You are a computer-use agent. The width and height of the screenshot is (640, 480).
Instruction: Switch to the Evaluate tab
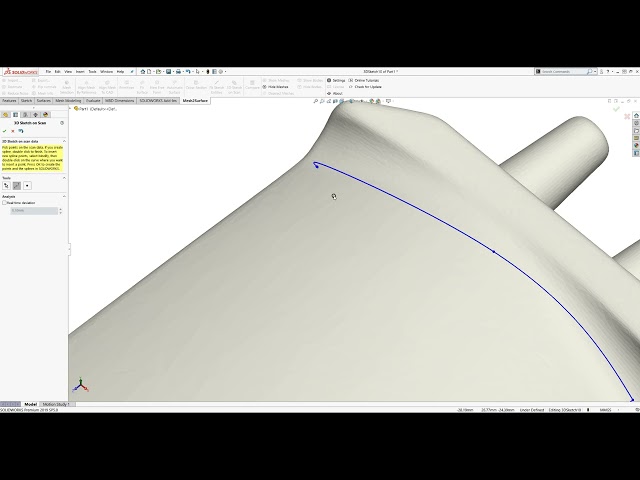click(93, 100)
